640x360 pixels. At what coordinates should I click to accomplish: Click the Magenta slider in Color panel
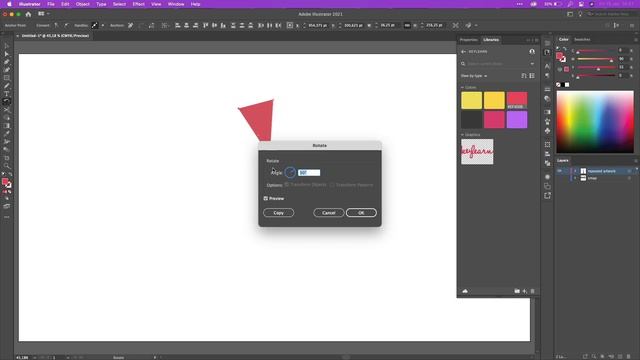(596, 60)
